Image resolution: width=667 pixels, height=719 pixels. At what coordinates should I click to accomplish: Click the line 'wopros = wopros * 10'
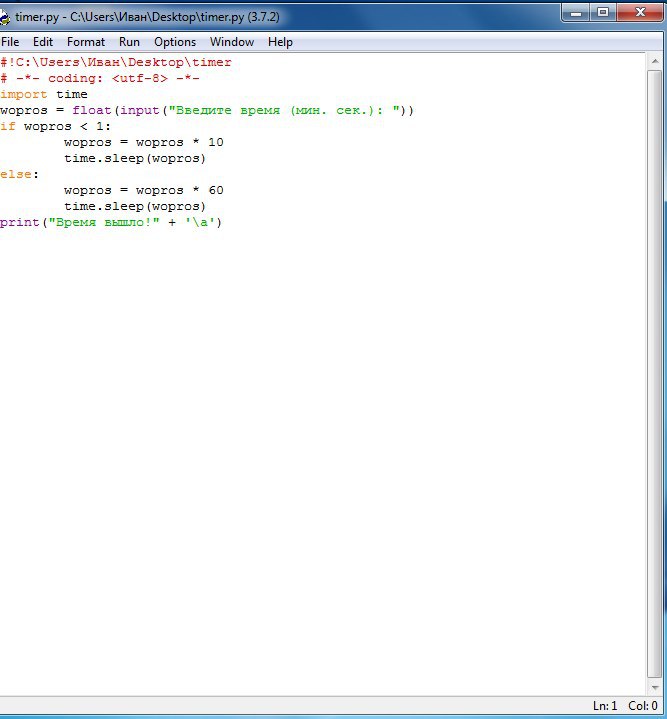[144, 143]
